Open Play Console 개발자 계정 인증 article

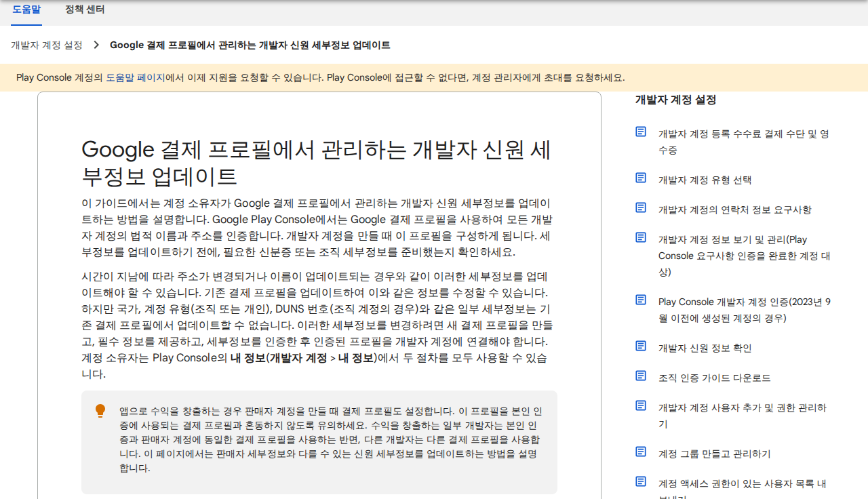(745, 310)
